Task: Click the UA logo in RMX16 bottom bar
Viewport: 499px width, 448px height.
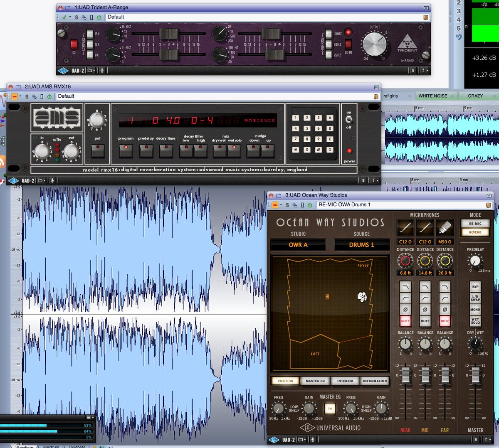Action: click(13, 181)
